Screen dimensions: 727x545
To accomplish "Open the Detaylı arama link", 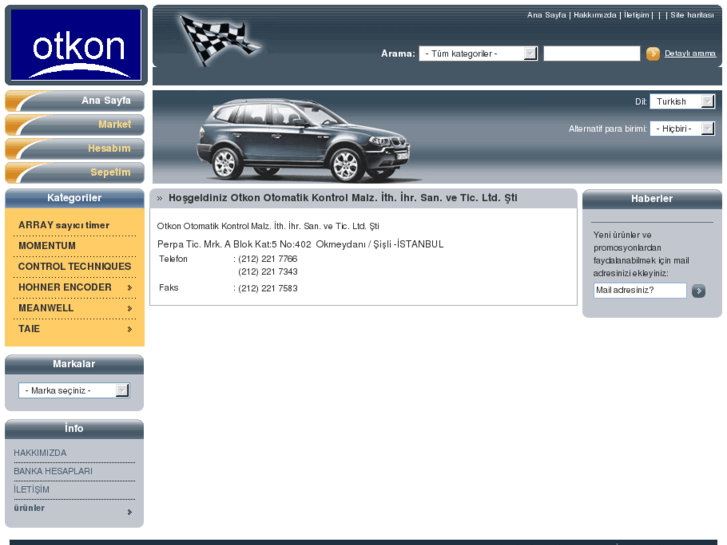I will [x=690, y=54].
